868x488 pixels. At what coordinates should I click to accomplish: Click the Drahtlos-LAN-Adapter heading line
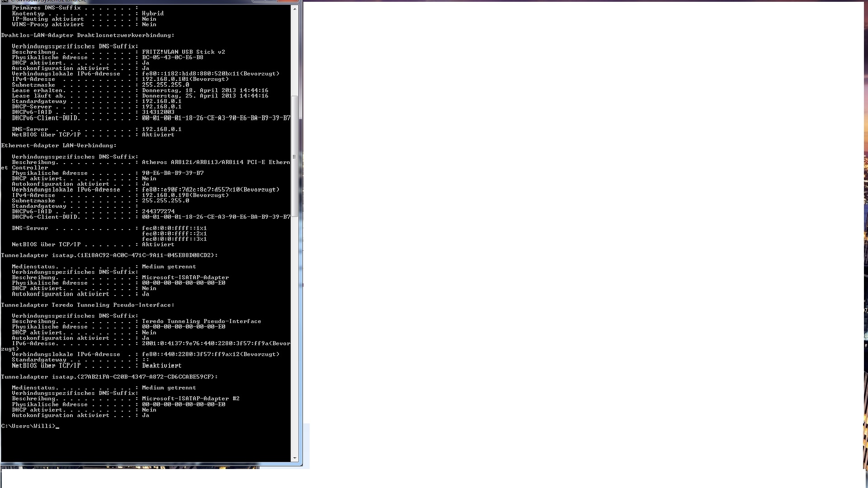(x=88, y=35)
